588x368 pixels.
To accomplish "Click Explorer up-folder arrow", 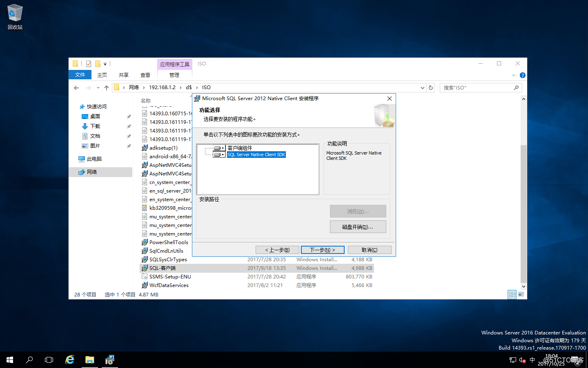I will point(107,88).
